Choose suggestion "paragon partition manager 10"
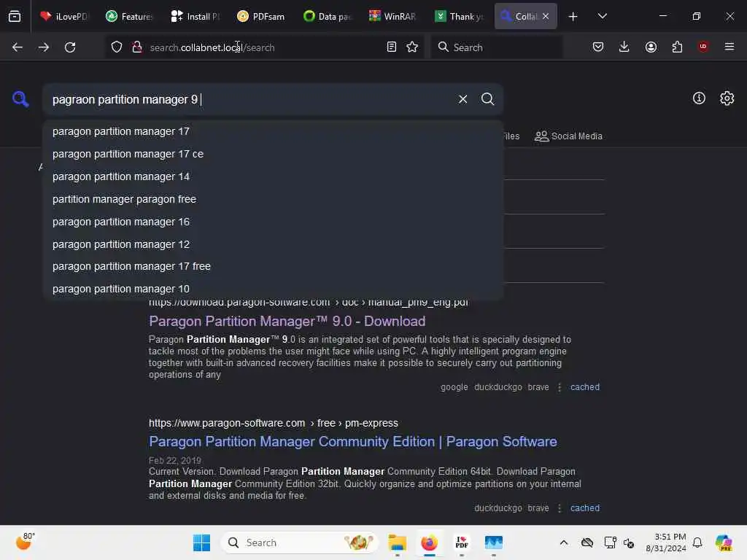The height and width of the screenshot is (560, 747). click(x=273, y=289)
